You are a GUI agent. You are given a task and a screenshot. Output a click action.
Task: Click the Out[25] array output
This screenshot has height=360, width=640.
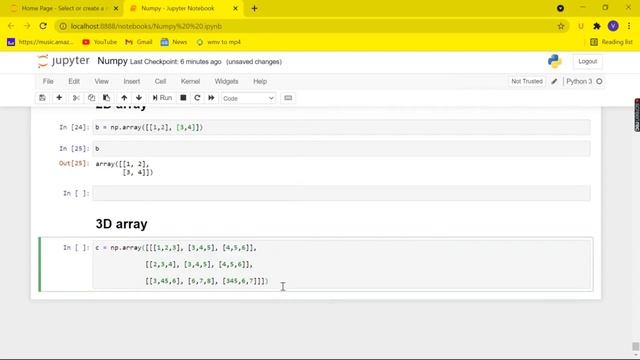click(124, 168)
